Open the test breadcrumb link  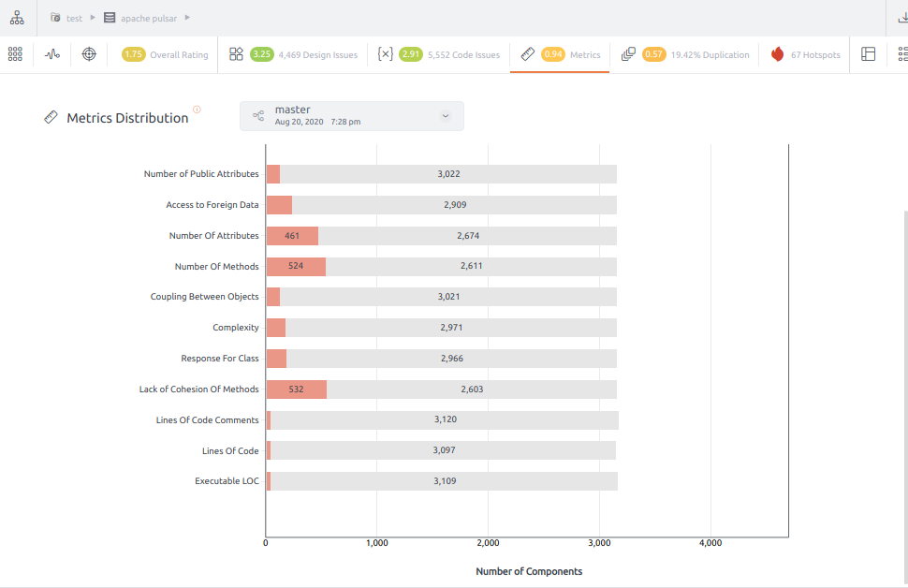click(74, 19)
